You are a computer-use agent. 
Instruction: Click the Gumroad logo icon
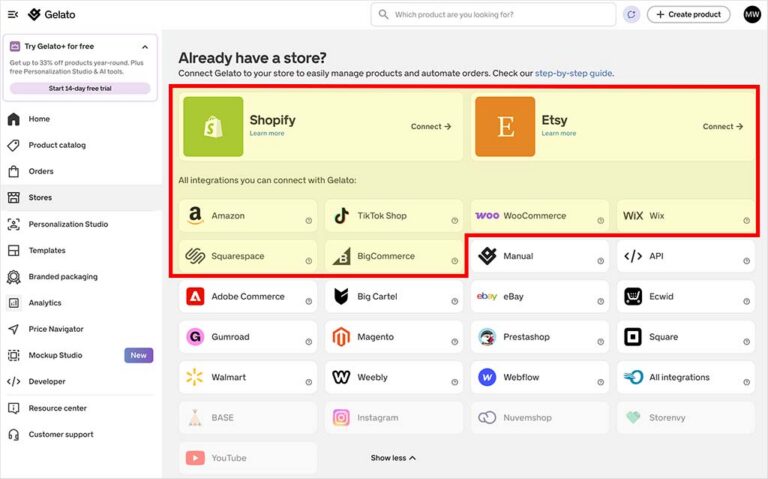tap(195, 336)
